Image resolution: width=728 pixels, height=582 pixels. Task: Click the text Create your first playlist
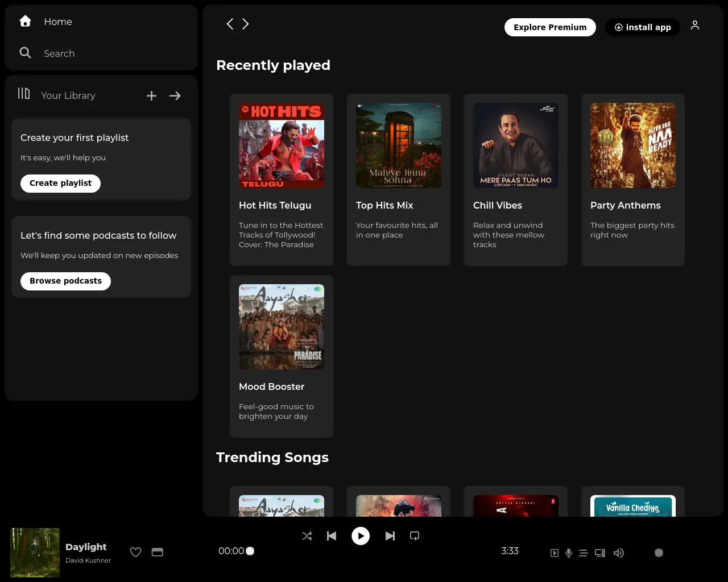(x=75, y=138)
